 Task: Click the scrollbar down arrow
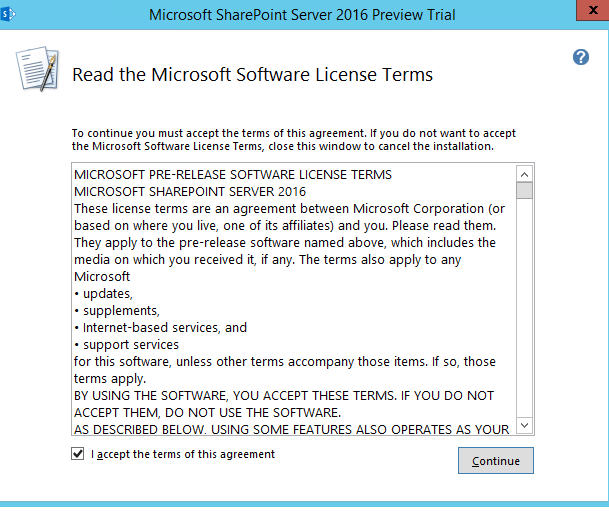pos(524,426)
